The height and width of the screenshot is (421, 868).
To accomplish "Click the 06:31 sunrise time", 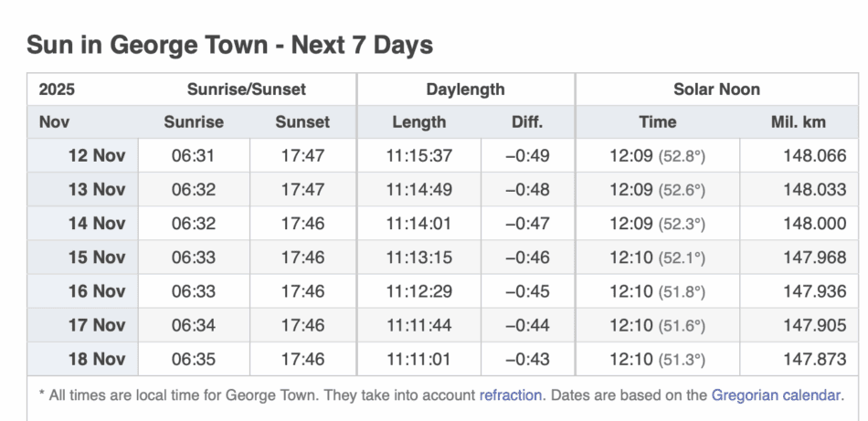I will tap(194, 155).
